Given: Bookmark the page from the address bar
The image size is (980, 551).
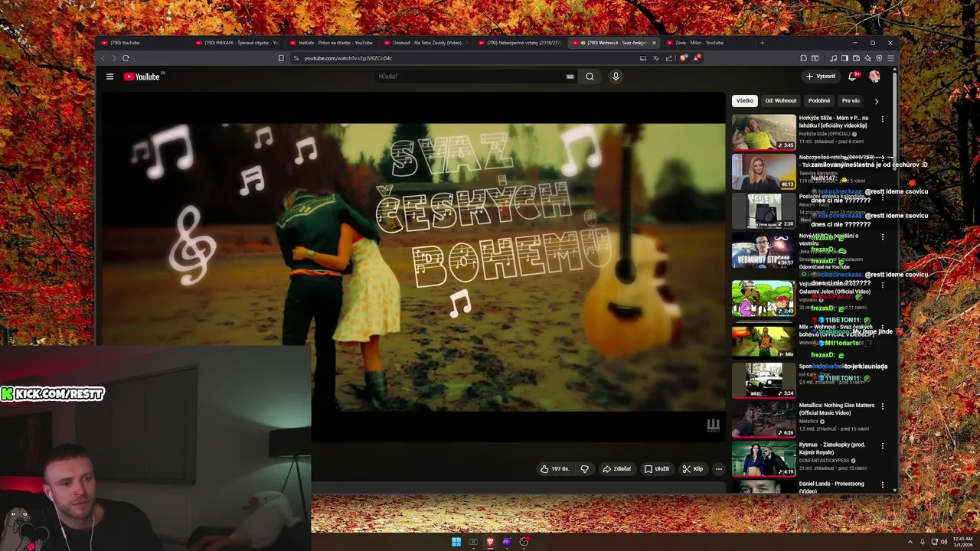Looking at the screenshot, I should (281, 58).
